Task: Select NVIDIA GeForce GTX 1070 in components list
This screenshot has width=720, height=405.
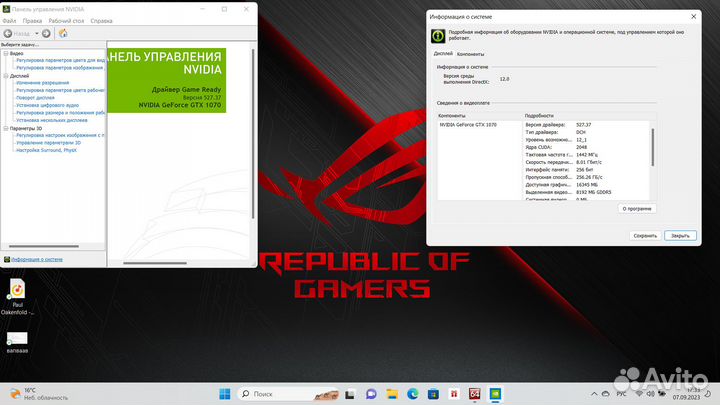Action: [468, 124]
